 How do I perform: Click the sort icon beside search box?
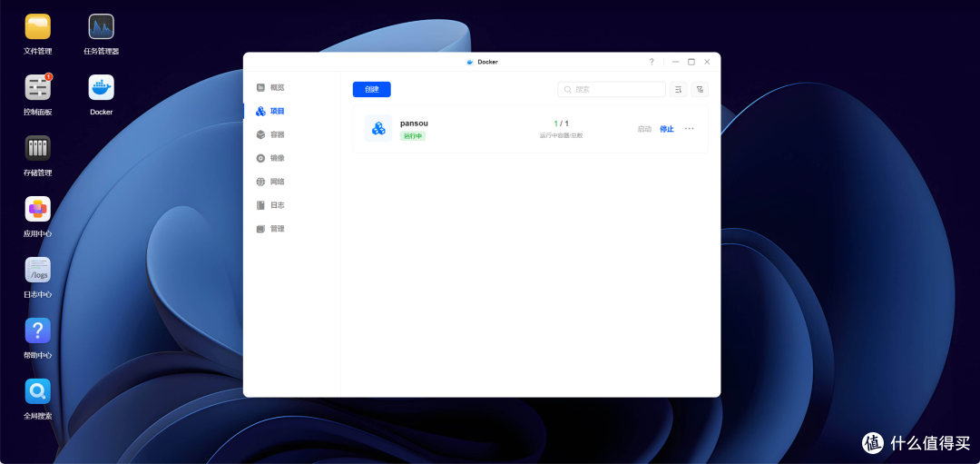click(x=678, y=89)
